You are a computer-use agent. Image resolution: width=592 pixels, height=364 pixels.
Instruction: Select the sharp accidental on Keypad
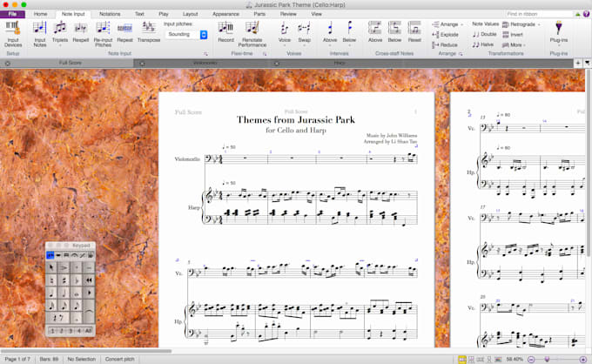(64, 280)
